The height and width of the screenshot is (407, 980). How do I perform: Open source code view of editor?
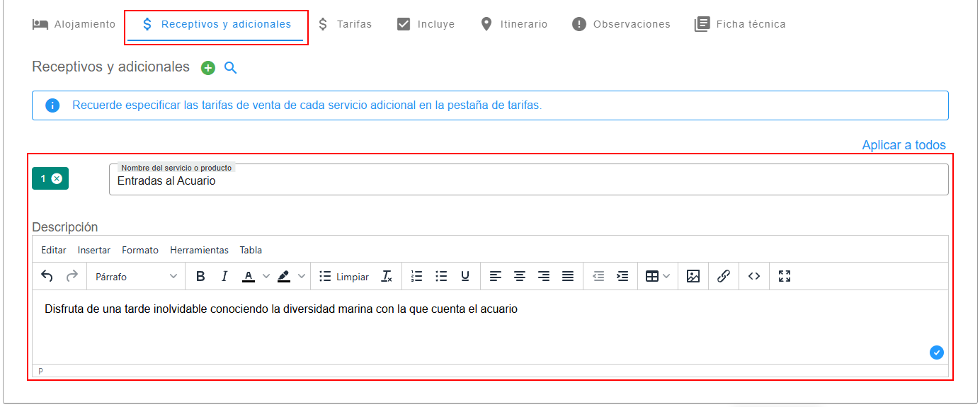click(754, 276)
